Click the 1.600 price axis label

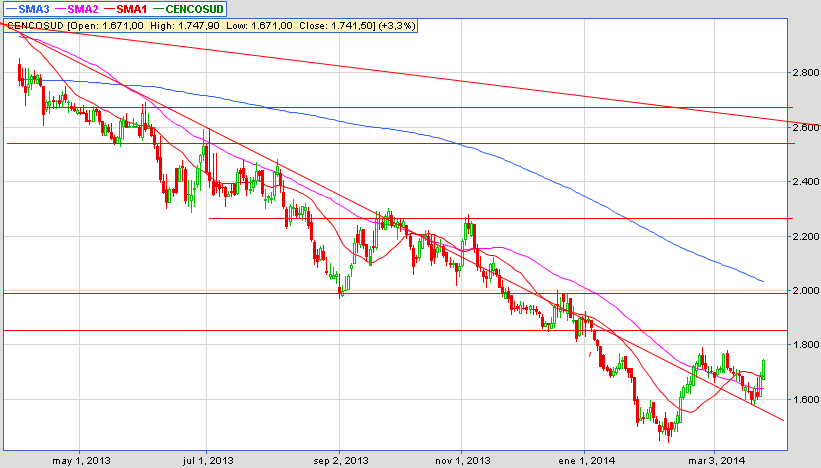tap(805, 399)
